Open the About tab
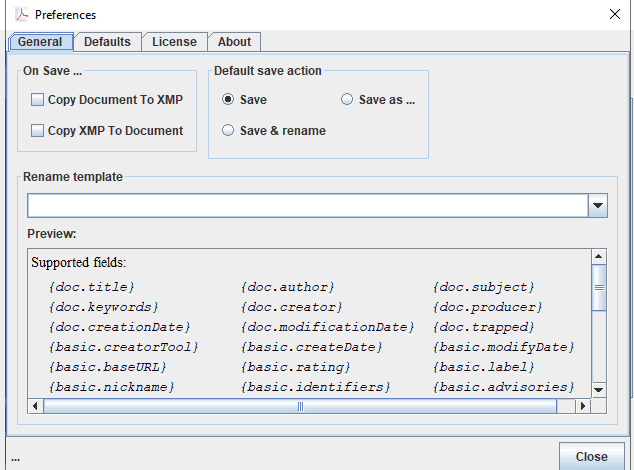 [x=235, y=41]
